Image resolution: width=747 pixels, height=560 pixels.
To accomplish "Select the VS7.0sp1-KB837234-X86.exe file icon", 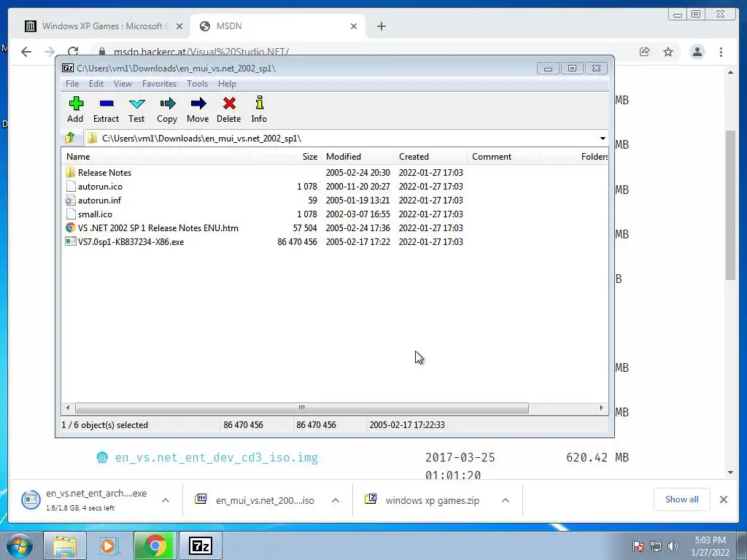I will tap(71, 242).
